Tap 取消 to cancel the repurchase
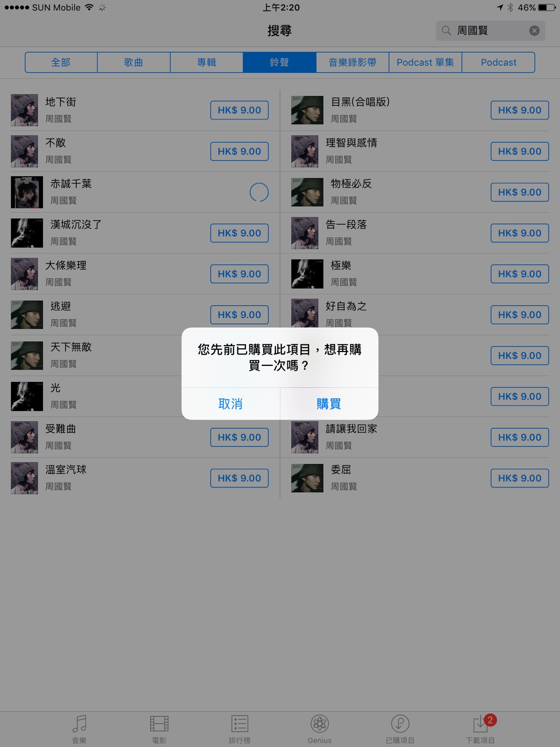Viewport: 560px width, 747px height. click(231, 404)
